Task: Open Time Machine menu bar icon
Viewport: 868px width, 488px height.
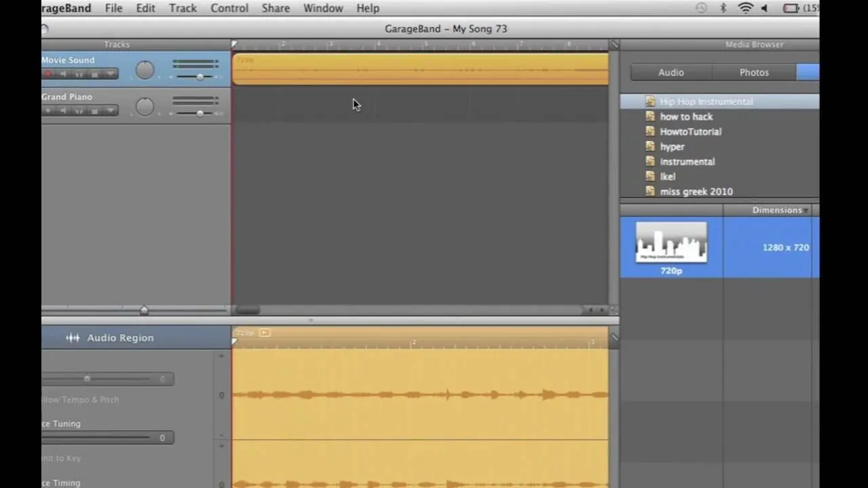Action: (701, 8)
